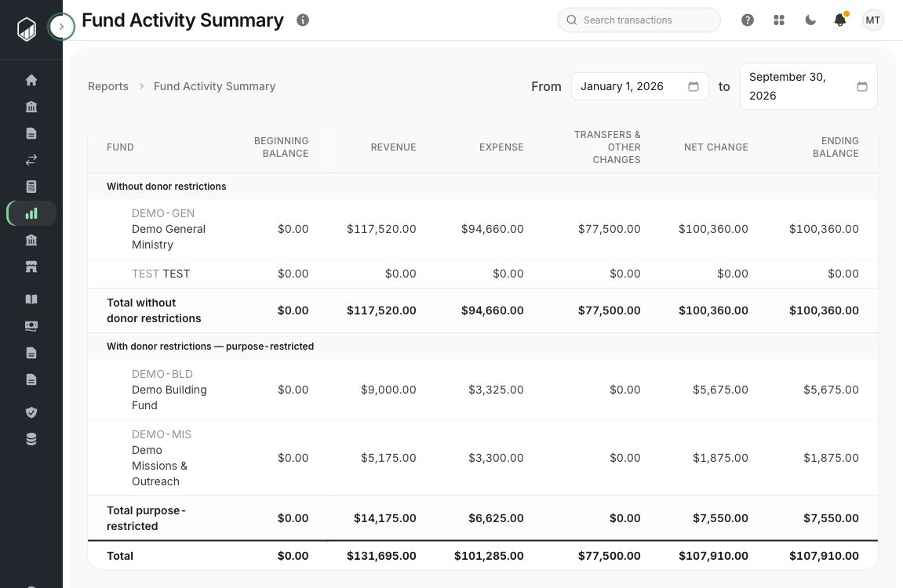Select the bar chart reports sidebar icon

31,213
